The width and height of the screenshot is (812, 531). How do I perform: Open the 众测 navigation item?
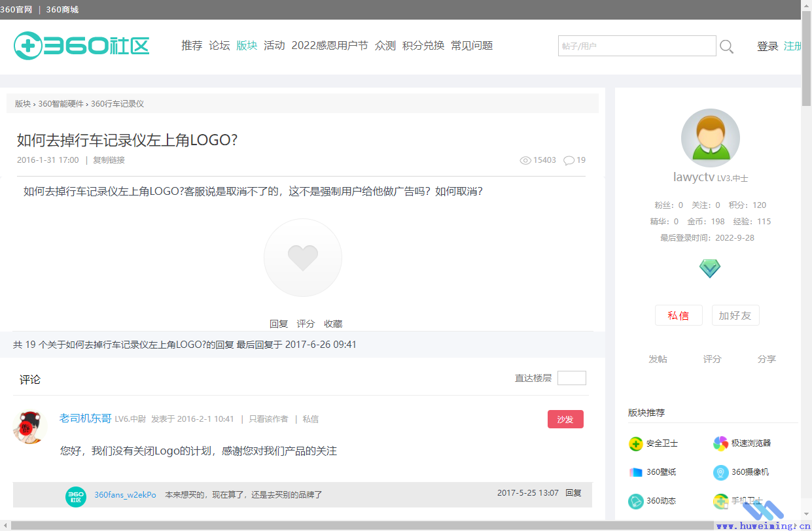pyautogui.click(x=385, y=46)
